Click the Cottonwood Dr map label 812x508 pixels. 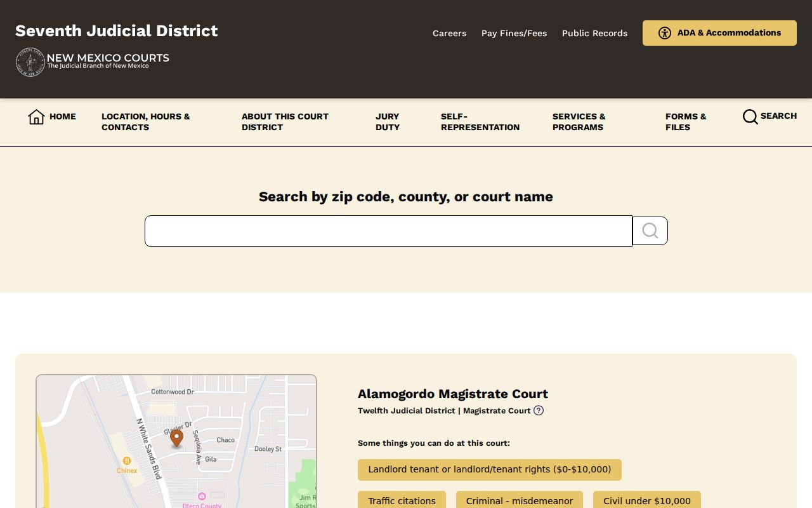point(172,392)
